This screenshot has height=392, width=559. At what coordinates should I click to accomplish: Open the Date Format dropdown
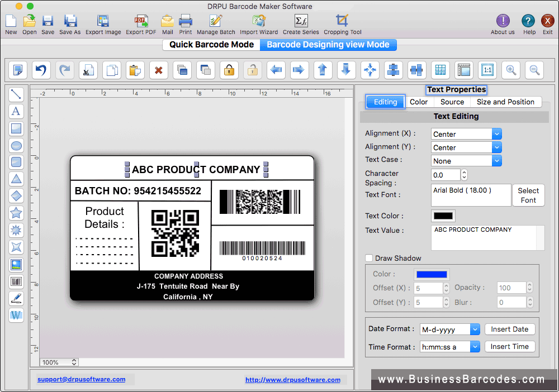[450, 329]
